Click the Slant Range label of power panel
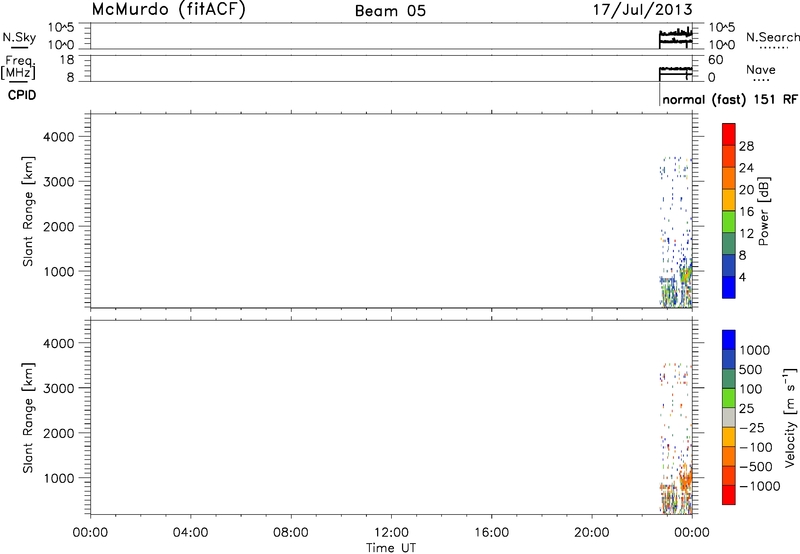Viewport: 800px width, 554px height. pyautogui.click(x=28, y=211)
